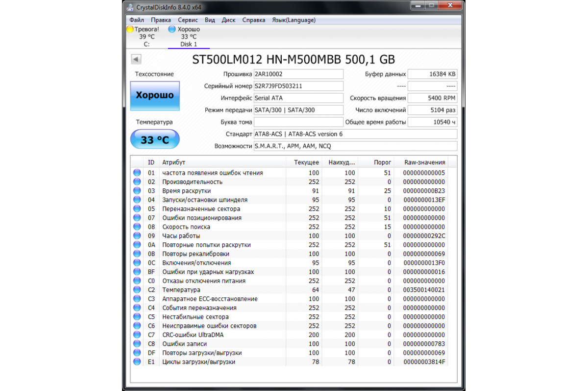Click status orb for Циклы загрузки/выгрузки row
The image size is (588, 391).
pyautogui.click(x=137, y=362)
